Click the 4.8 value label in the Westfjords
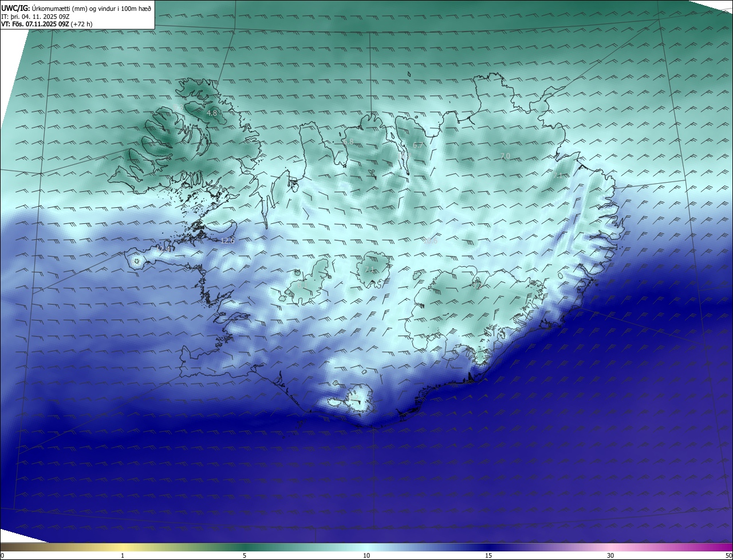Screen dimensions: 733x560 212,113
